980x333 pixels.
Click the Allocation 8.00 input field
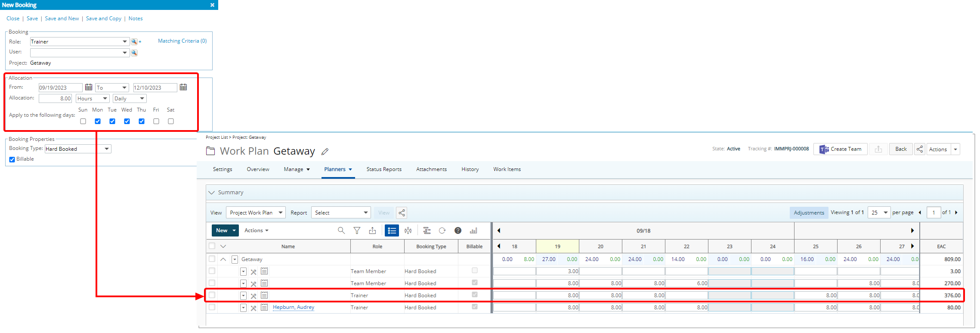coord(55,99)
